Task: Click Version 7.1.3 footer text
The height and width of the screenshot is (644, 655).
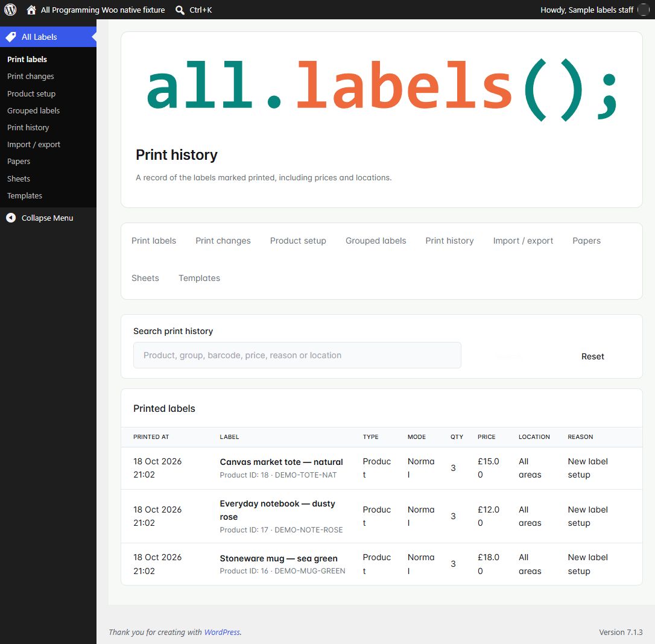Action: pos(621,633)
